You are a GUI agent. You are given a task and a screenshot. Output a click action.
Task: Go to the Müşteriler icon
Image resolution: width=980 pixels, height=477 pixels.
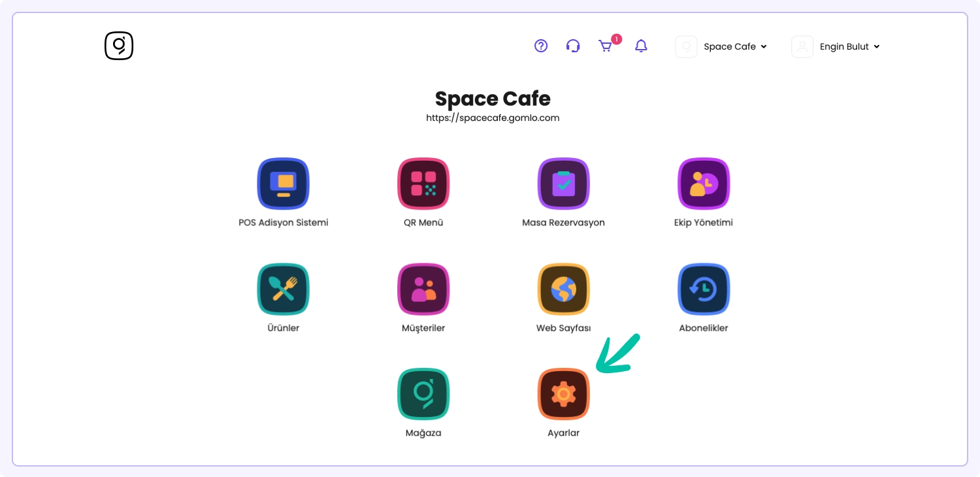click(x=423, y=289)
